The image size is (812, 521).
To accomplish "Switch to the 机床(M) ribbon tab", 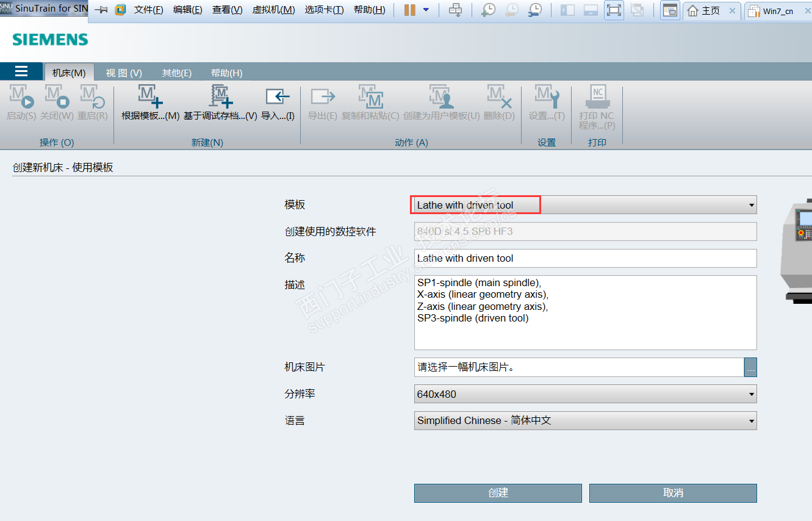I will [x=69, y=73].
